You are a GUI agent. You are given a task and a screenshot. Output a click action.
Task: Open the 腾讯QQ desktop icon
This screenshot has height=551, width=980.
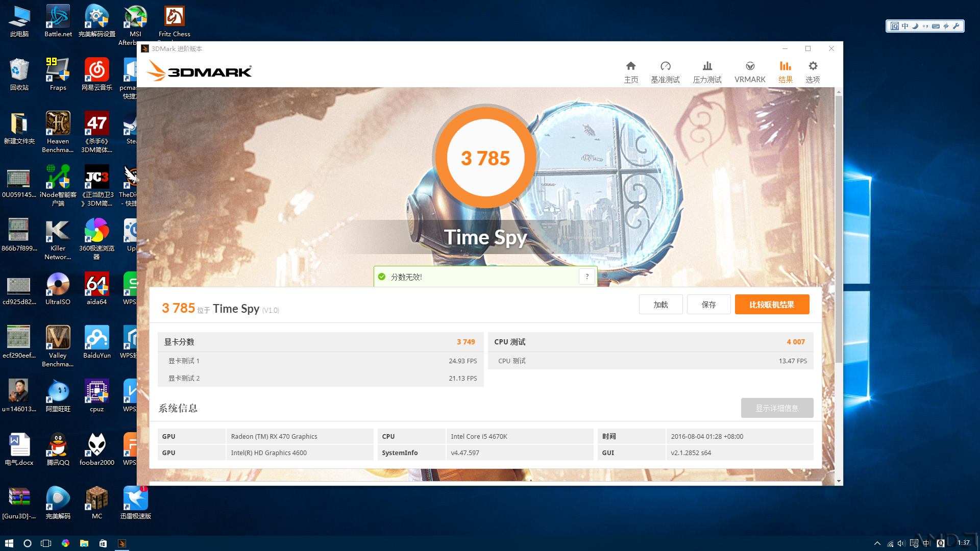click(58, 450)
